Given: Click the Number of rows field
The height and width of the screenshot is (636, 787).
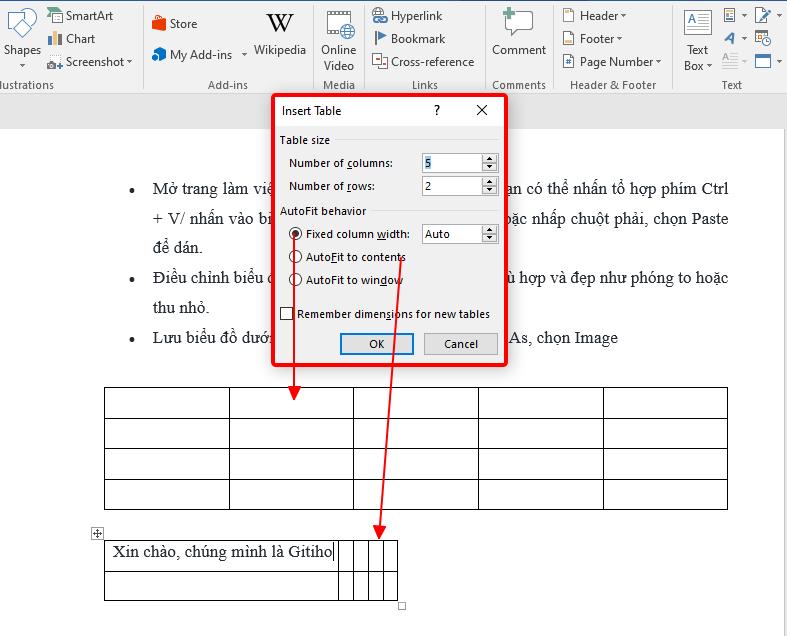Looking at the screenshot, I should [452, 186].
